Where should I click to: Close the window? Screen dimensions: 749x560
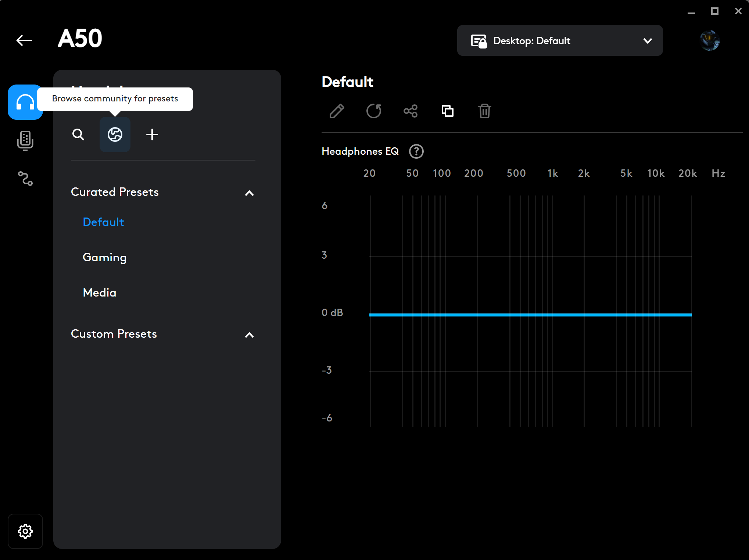tap(738, 11)
